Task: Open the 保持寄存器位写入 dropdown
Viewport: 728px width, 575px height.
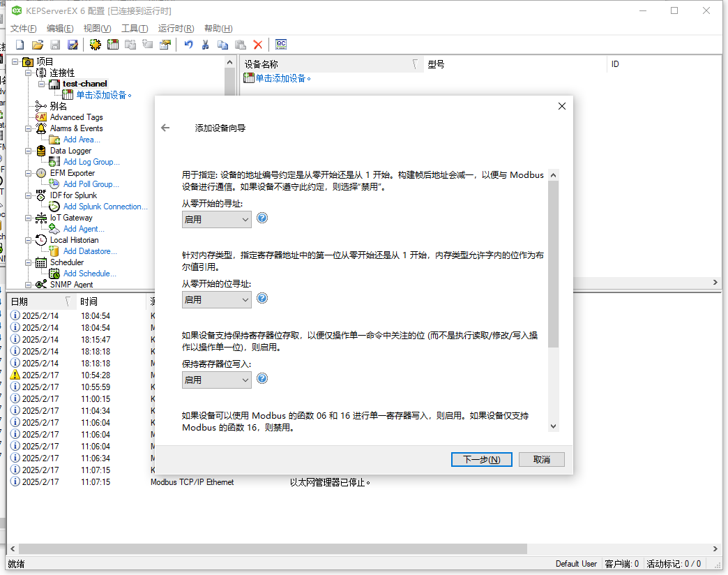Action: (216, 380)
